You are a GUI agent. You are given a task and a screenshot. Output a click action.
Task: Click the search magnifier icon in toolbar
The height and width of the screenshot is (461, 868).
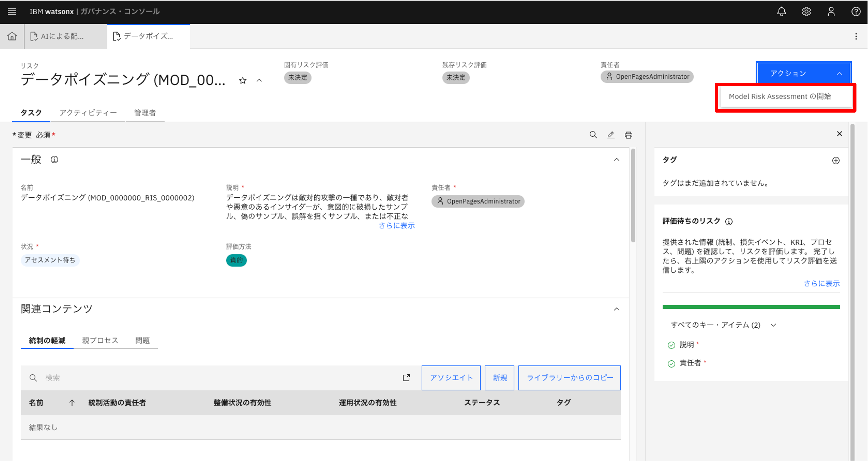click(593, 135)
